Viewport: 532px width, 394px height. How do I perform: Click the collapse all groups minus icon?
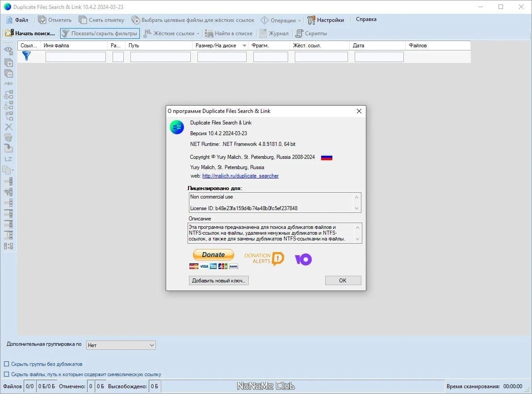(x=8, y=73)
